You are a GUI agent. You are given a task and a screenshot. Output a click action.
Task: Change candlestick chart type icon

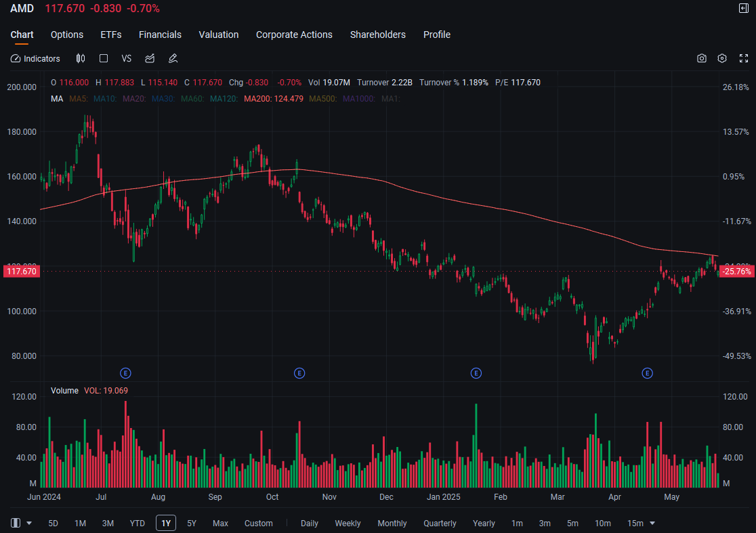tap(81, 58)
